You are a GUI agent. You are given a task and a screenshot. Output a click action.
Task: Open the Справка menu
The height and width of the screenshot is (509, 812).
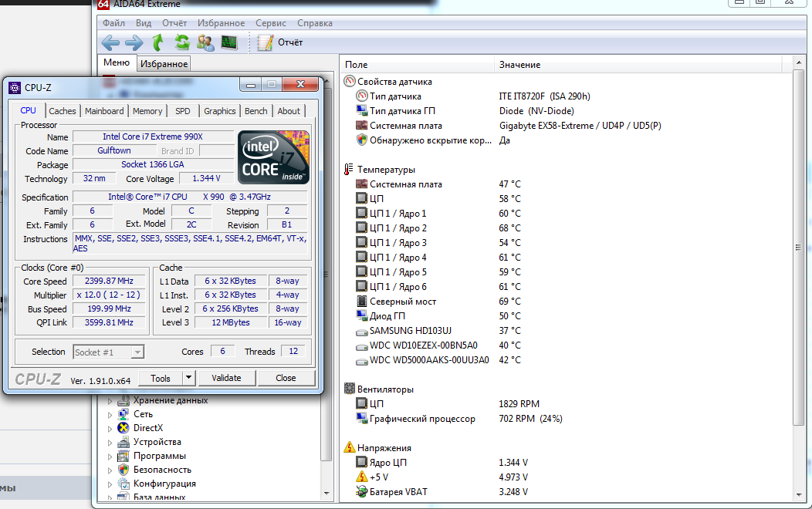[x=314, y=23]
